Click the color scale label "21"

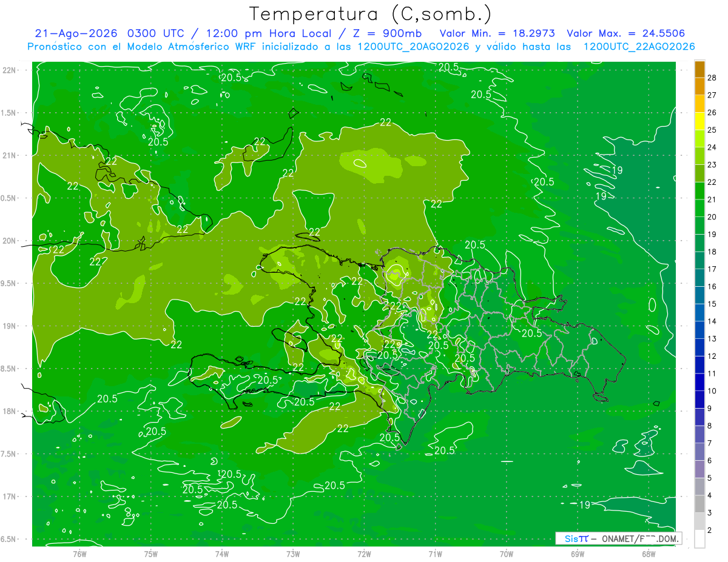(x=712, y=199)
